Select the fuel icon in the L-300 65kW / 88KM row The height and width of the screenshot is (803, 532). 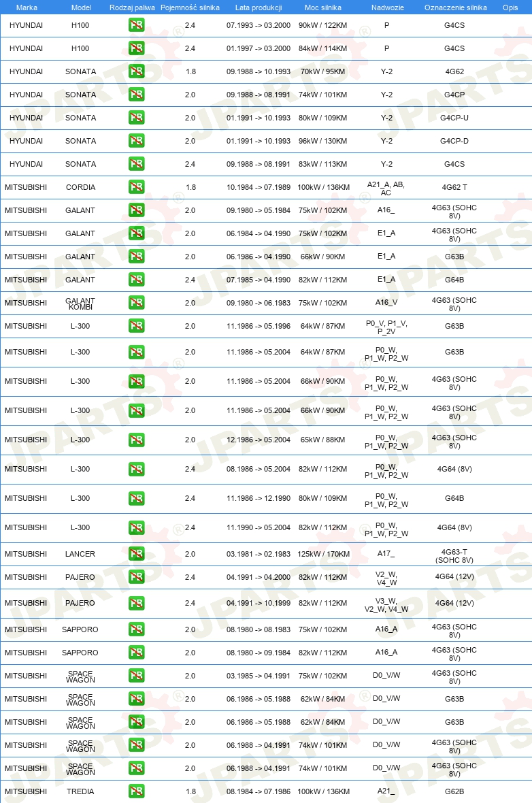136,440
